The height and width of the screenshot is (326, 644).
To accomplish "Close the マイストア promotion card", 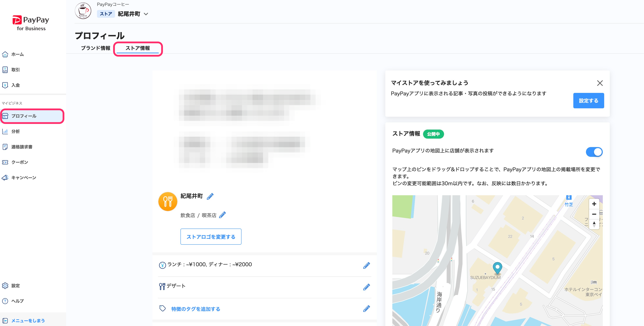I will click(x=600, y=83).
